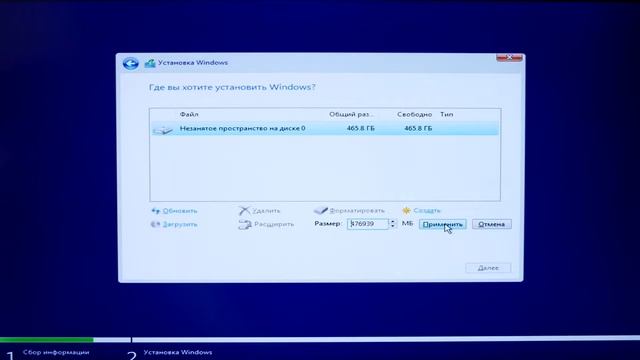Click the refresh arrows icon next to Обновить
640x360 pixels.
pyautogui.click(x=156, y=211)
